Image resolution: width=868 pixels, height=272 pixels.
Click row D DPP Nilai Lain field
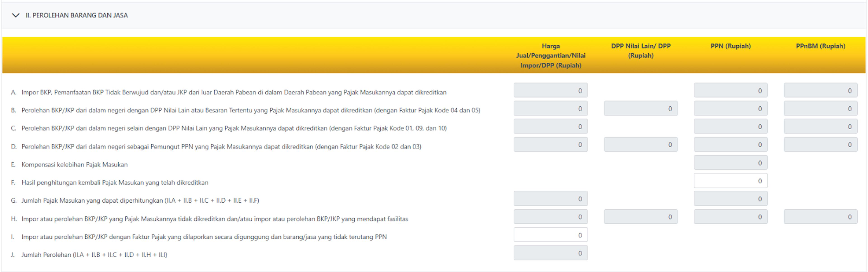point(641,144)
